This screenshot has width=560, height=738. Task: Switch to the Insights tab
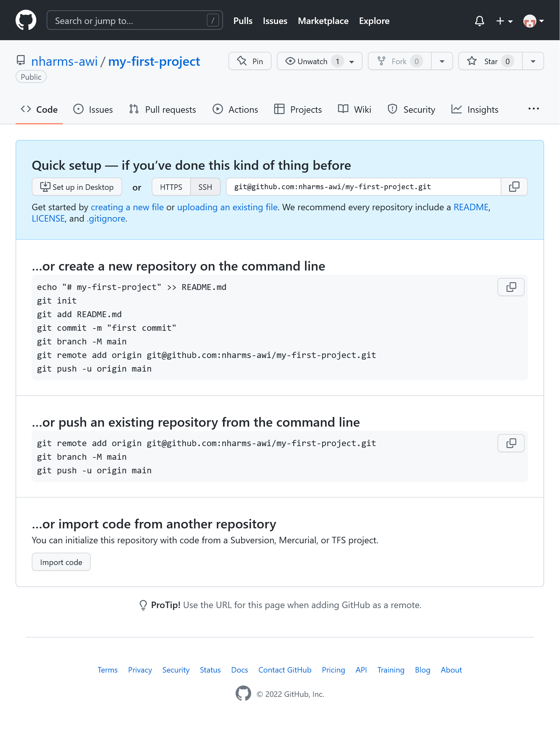pos(475,110)
